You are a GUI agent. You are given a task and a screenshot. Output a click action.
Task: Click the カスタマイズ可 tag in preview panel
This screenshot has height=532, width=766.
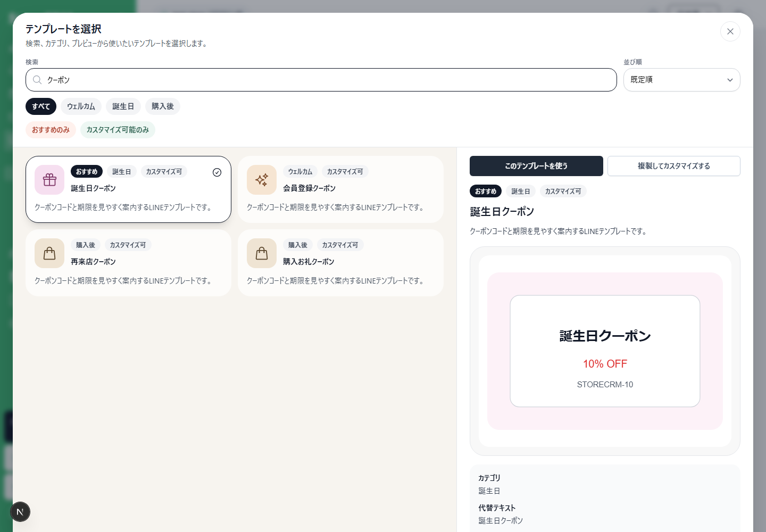[x=563, y=192]
